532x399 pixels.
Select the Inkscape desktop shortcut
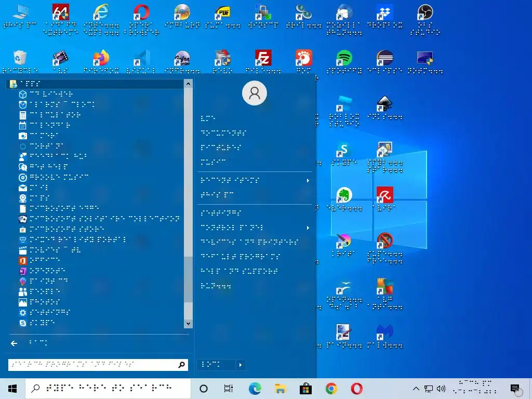[x=385, y=108]
